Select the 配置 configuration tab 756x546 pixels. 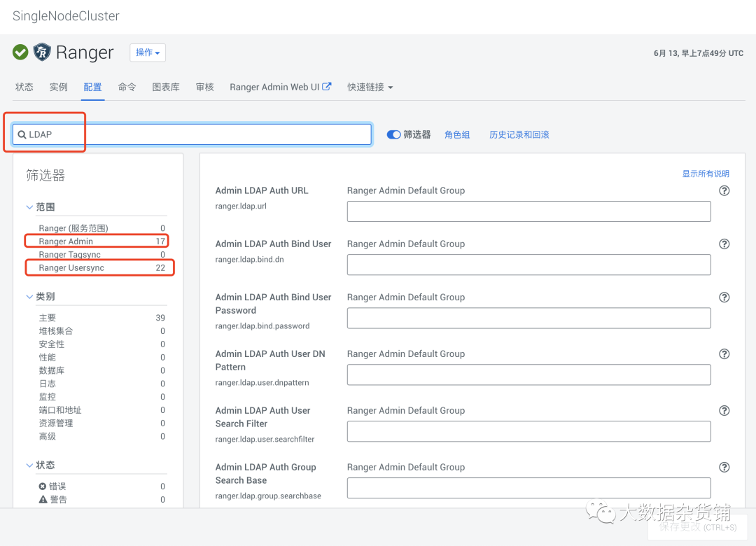pos(92,87)
